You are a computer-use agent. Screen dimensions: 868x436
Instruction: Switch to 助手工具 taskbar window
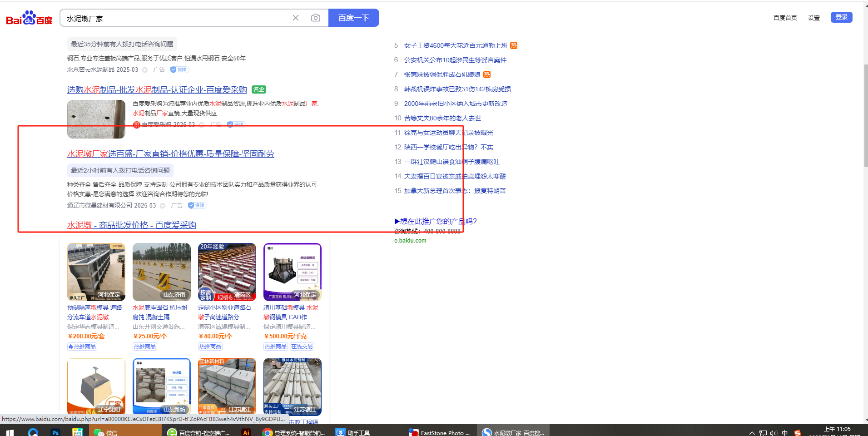[x=353, y=432]
